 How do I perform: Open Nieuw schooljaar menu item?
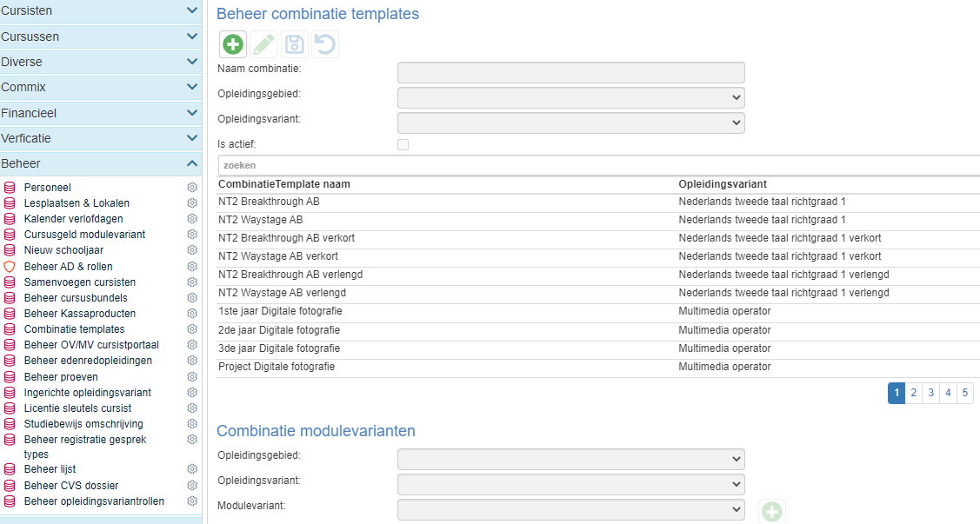[63, 249]
